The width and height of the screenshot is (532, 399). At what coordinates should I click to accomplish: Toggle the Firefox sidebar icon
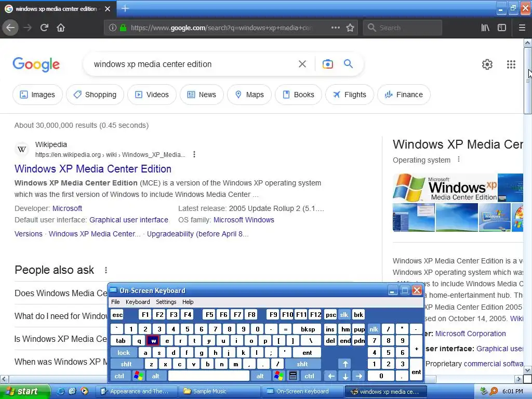[502, 28]
